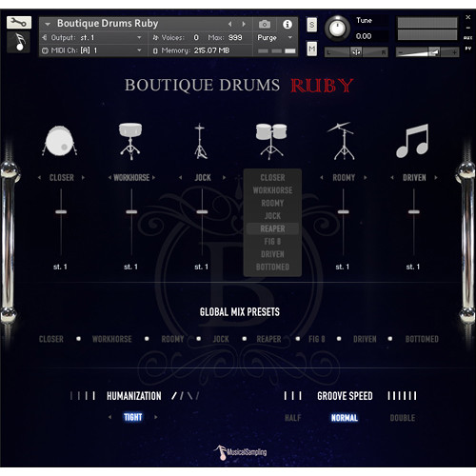
Task: Click the music note instrument icon below wrench
Action: [19, 42]
